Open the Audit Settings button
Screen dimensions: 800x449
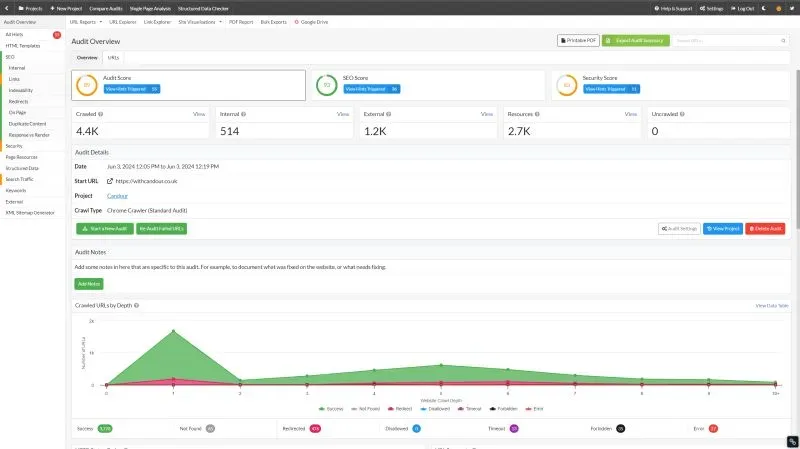coord(679,229)
